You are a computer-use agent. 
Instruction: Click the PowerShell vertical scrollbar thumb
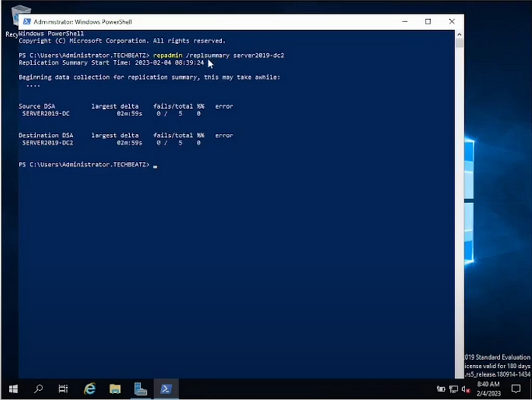(x=459, y=43)
